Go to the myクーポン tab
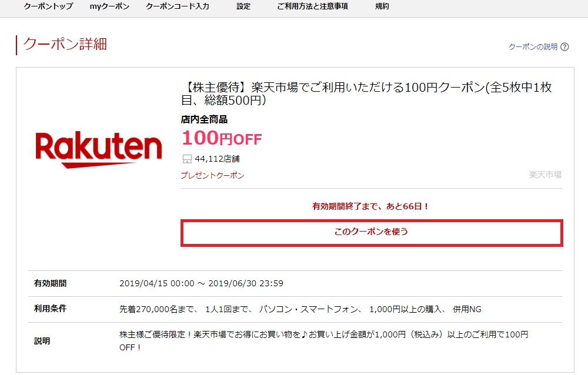The height and width of the screenshot is (375, 588). point(109,6)
